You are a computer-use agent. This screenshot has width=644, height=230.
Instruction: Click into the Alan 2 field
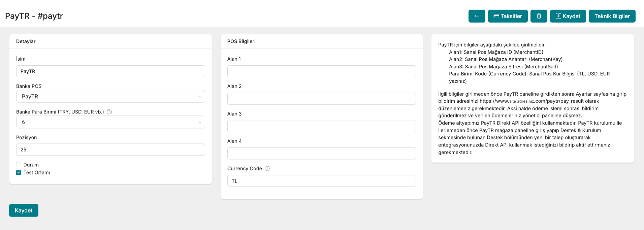click(x=321, y=99)
